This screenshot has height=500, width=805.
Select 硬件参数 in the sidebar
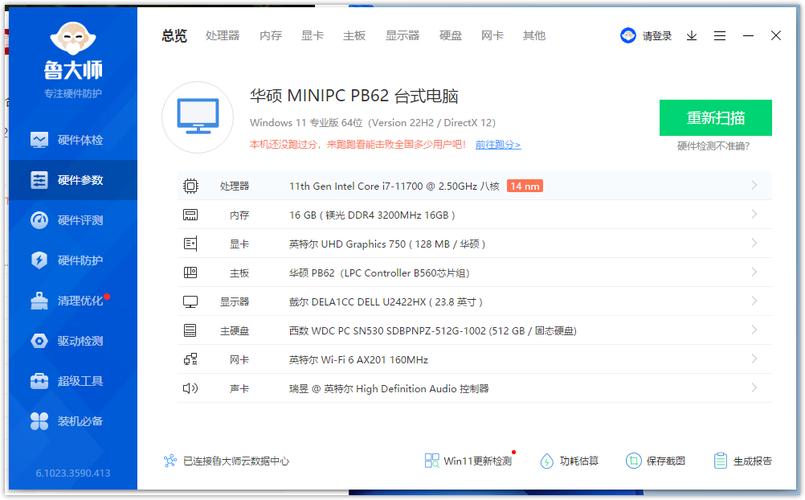point(73,180)
